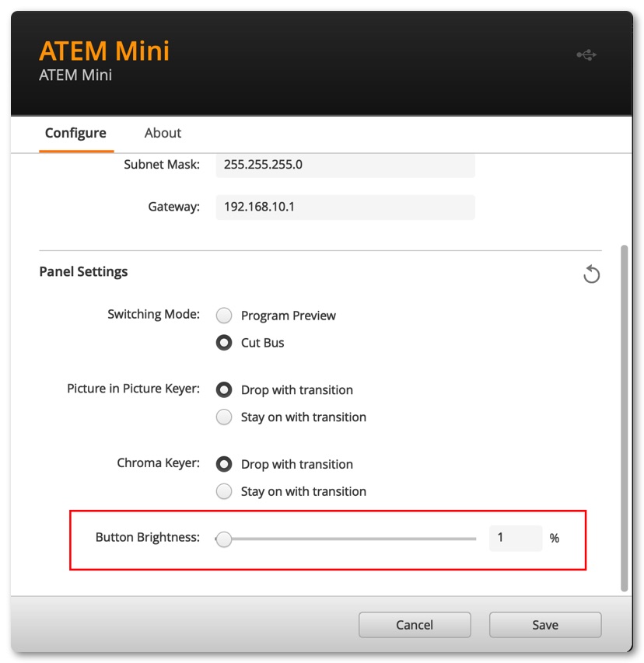This screenshot has width=644, height=663.
Task: Click the orange ATEM Mini title
Action: pyautogui.click(x=104, y=51)
